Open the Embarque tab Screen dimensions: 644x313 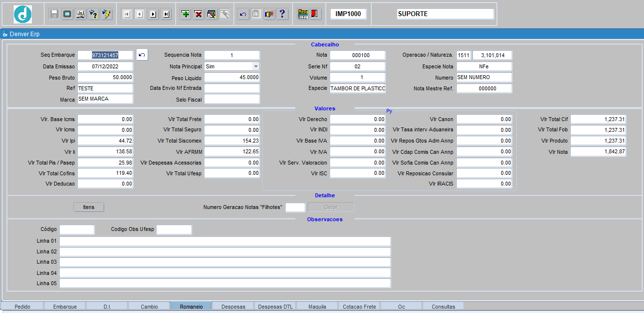tap(65, 307)
